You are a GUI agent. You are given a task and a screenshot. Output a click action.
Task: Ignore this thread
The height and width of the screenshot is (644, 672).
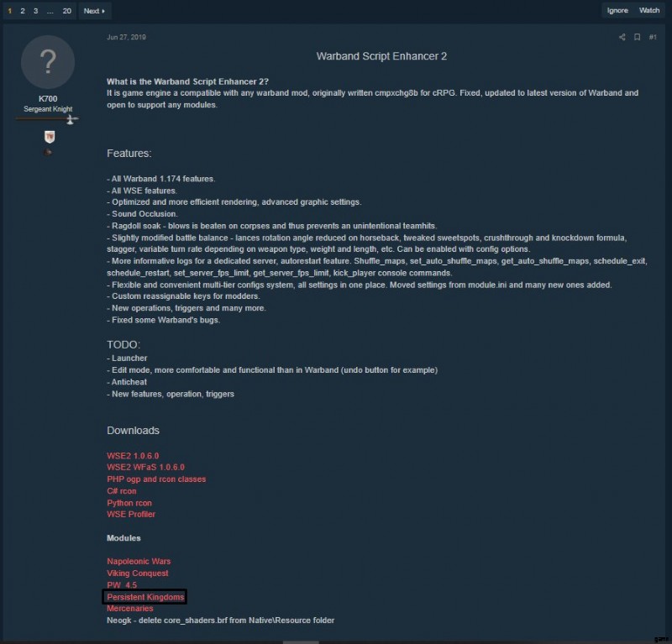(617, 10)
